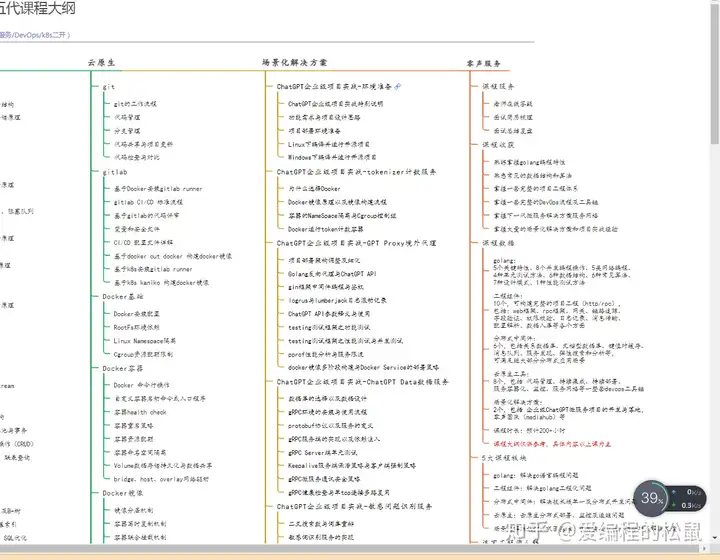Select the Docker安装配置 item
The height and width of the screenshot is (560, 720).
[x=136, y=314]
